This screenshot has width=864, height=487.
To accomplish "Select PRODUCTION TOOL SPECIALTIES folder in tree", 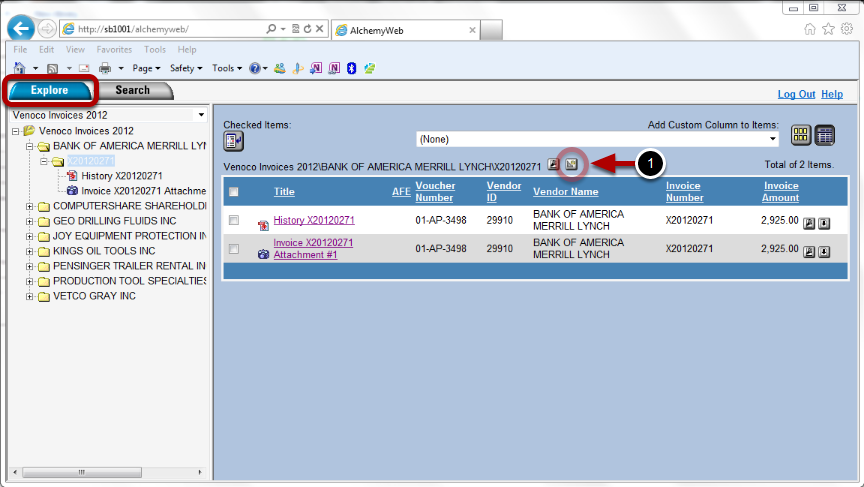I will tap(129, 281).
